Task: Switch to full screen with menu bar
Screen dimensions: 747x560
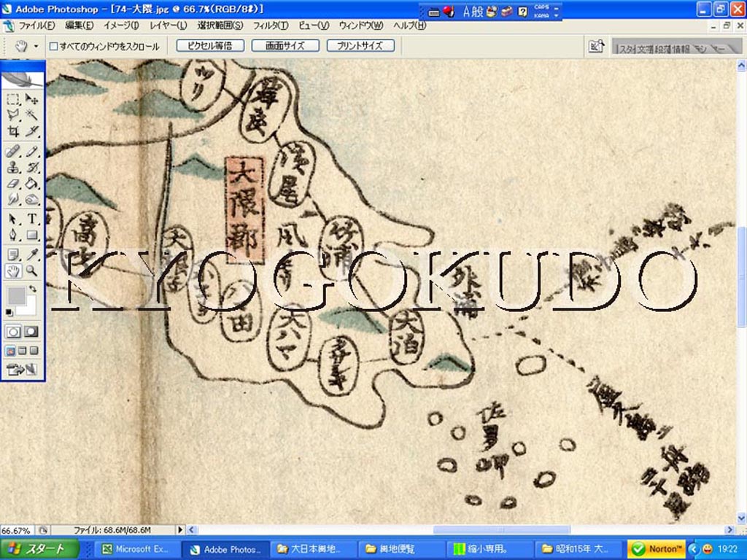Action: coord(22,351)
